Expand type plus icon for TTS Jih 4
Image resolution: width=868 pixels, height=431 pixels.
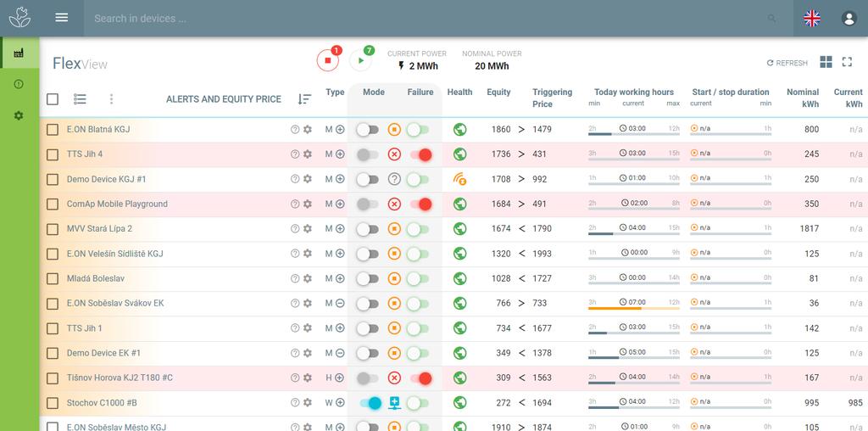[x=340, y=154]
